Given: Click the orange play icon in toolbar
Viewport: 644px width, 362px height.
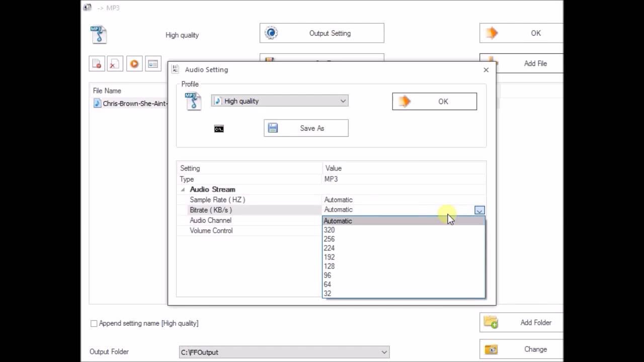Looking at the screenshot, I should (x=134, y=64).
